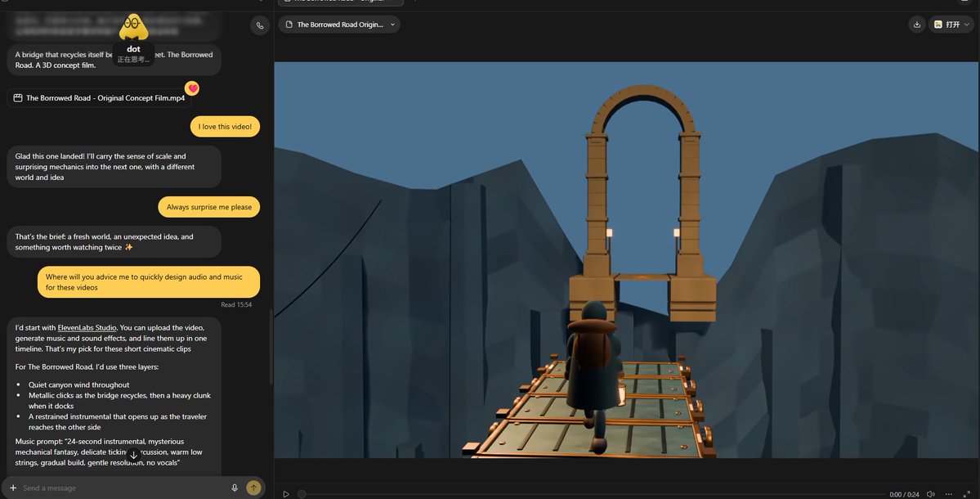Click the 'Glad this one landed!' reply bubble
980x499 pixels.
[x=114, y=167]
